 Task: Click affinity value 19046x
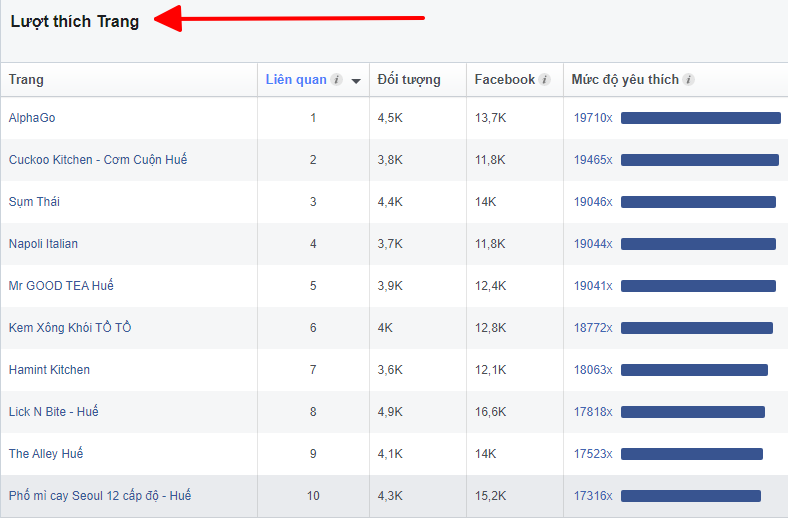pyautogui.click(x=593, y=201)
